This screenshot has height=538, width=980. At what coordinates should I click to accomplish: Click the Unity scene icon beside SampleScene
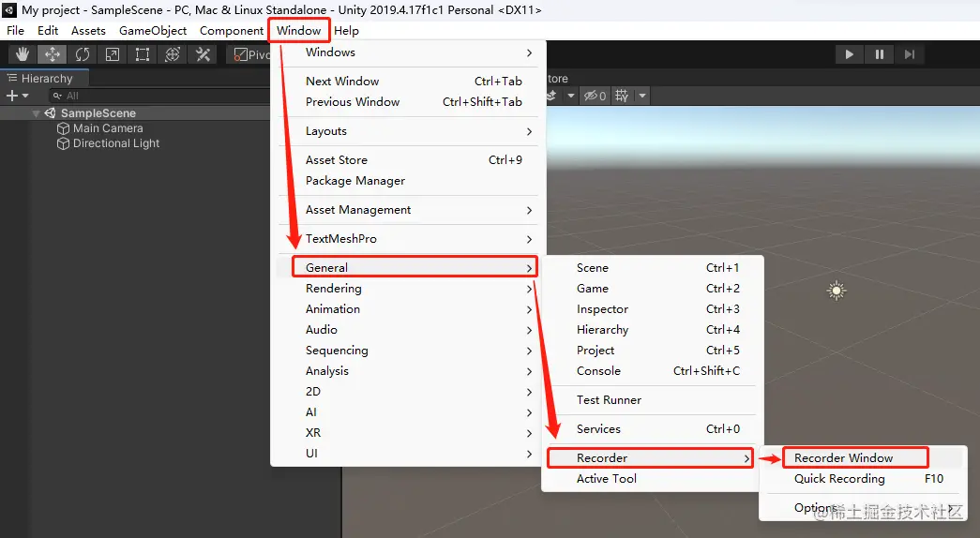click(x=50, y=113)
